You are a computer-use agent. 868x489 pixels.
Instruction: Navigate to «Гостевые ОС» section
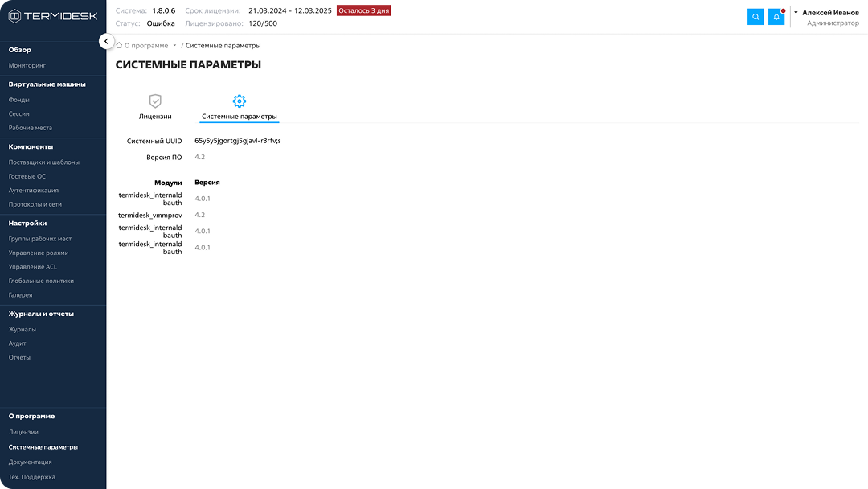click(27, 176)
